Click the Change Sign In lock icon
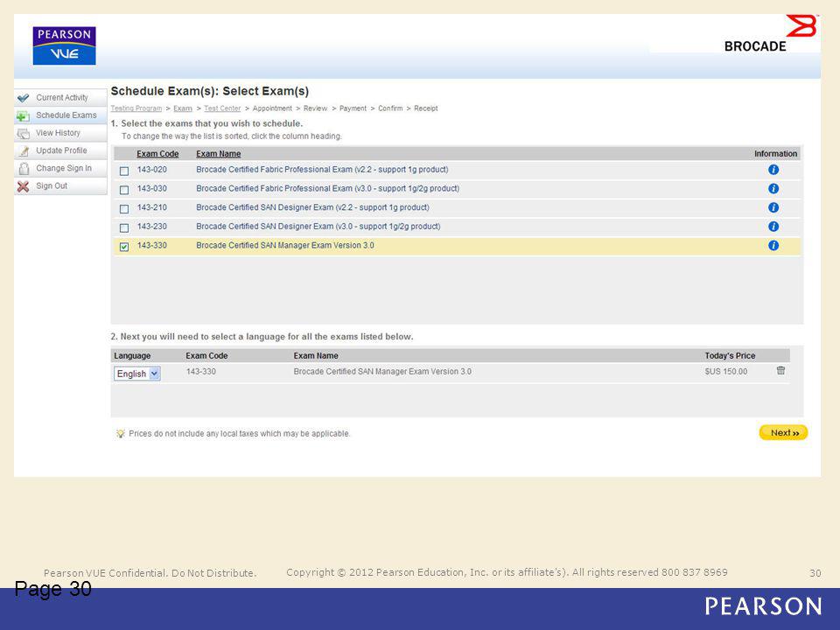This screenshot has height=630, width=840. pos(23,169)
